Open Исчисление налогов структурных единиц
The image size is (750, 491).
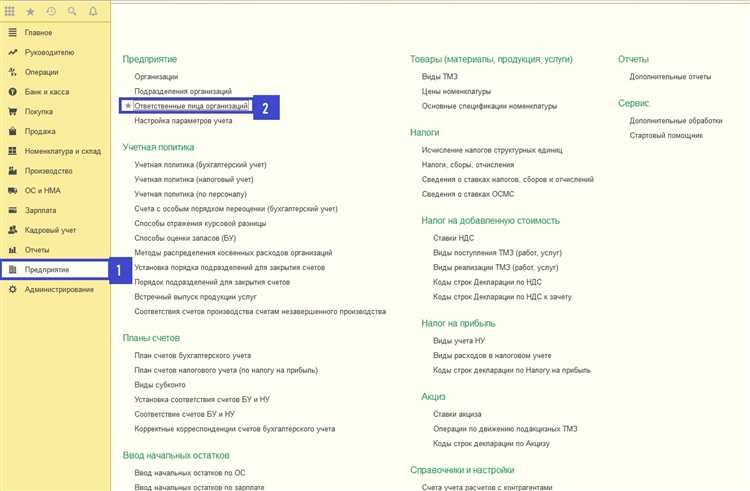pos(492,150)
